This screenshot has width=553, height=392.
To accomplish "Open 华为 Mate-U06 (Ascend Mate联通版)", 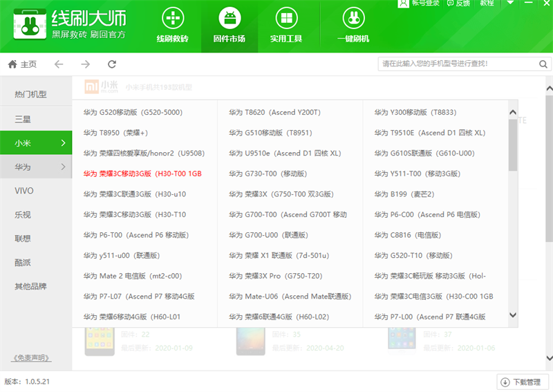I will 290,297.
